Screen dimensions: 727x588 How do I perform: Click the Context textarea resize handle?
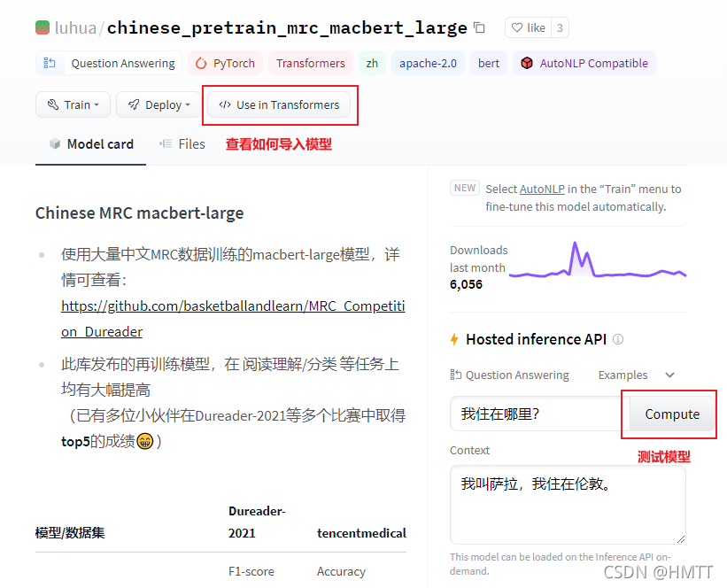pos(681,539)
